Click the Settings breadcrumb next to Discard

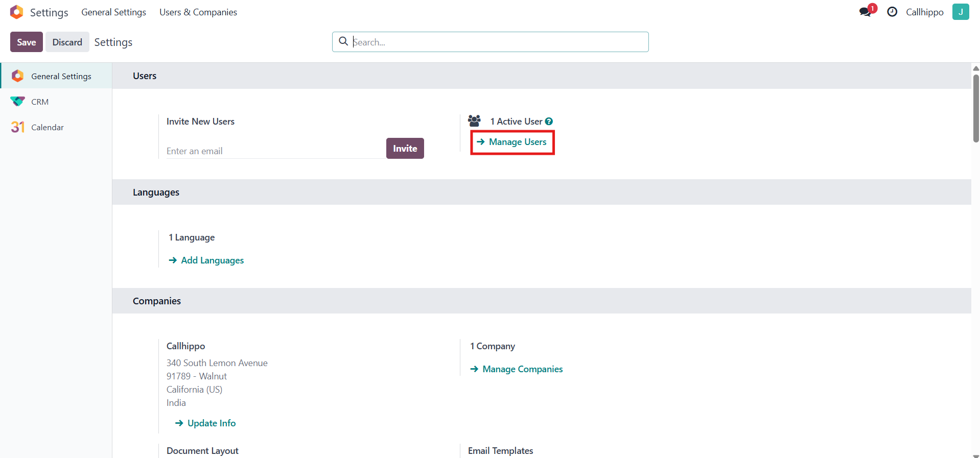(x=113, y=42)
